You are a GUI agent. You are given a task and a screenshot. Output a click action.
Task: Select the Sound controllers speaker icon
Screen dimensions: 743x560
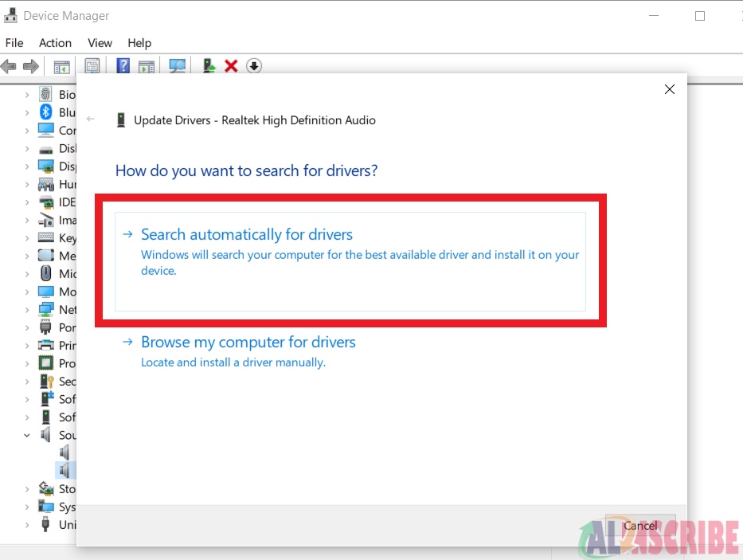point(45,434)
